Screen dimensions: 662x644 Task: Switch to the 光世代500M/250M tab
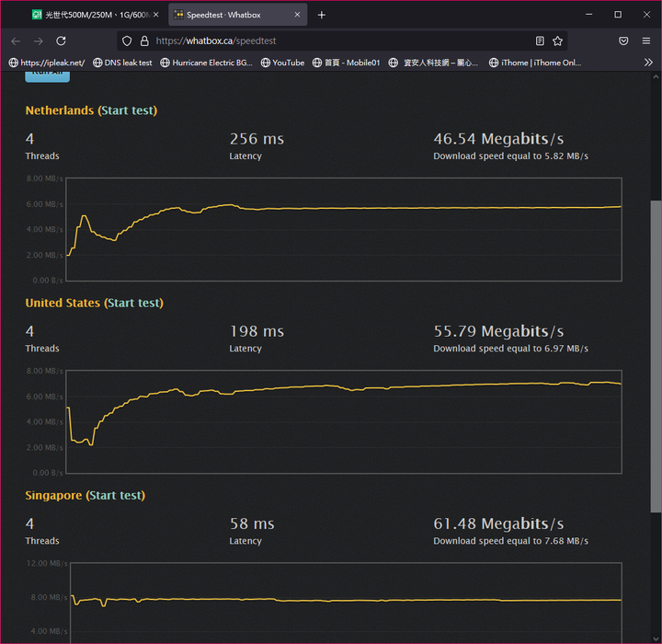[x=94, y=15]
